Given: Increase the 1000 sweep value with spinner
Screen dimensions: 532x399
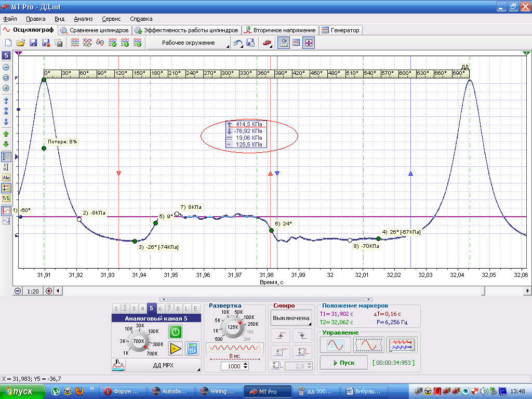Looking at the screenshot, I should click(246, 364).
